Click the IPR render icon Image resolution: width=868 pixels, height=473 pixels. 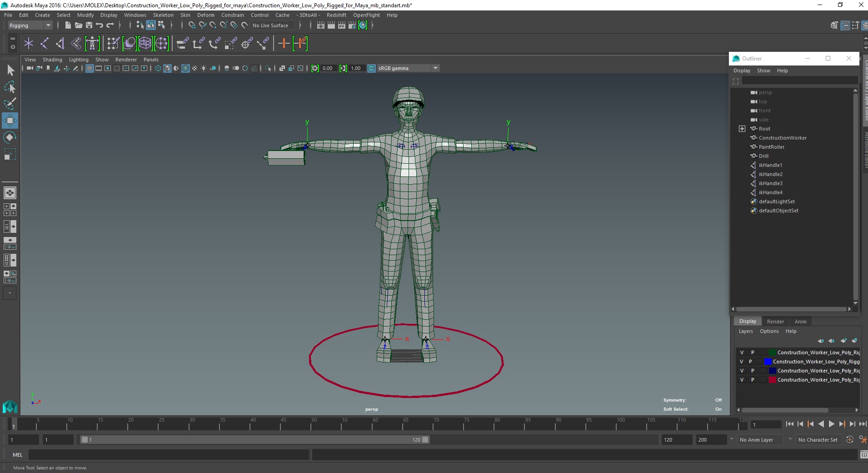coord(342,25)
